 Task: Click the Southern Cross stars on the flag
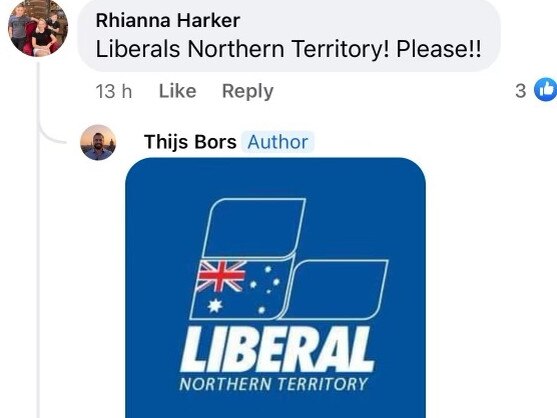tap(266, 289)
